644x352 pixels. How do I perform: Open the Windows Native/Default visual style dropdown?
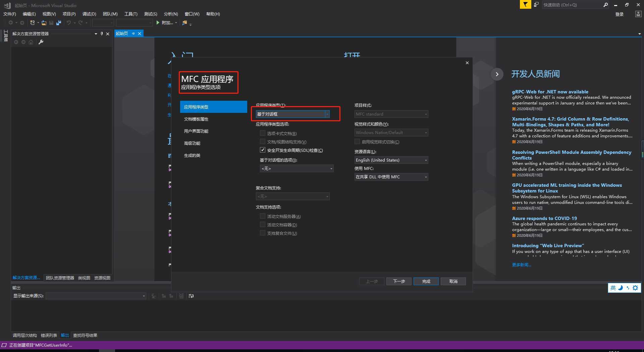(391, 133)
